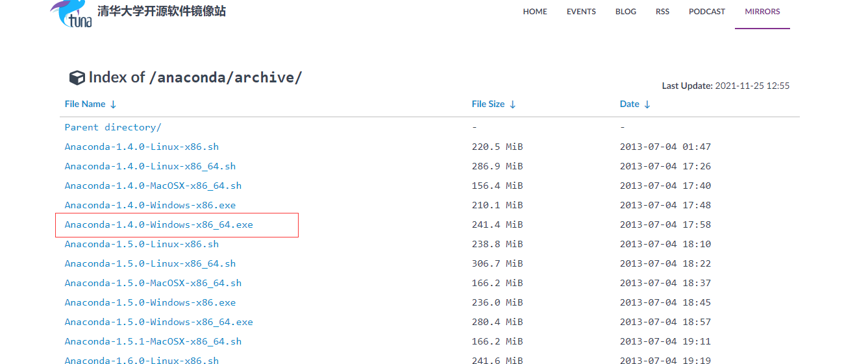This screenshot has width=868, height=364.
Task: Click the 236.0 MiB size cell
Action: pyautogui.click(x=497, y=302)
